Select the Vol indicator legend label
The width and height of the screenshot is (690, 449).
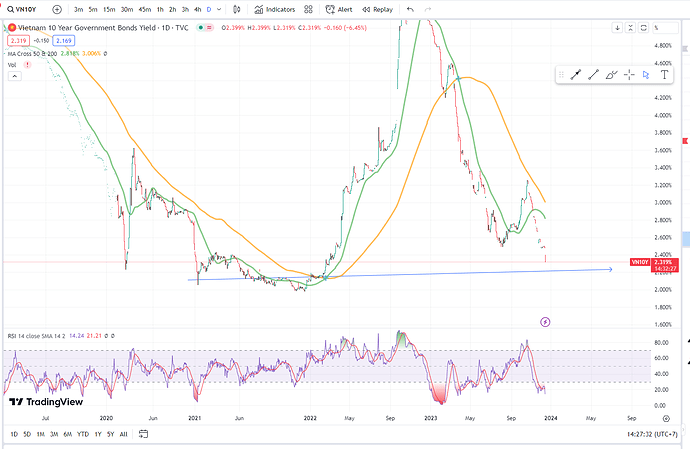click(x=12, y=65)
